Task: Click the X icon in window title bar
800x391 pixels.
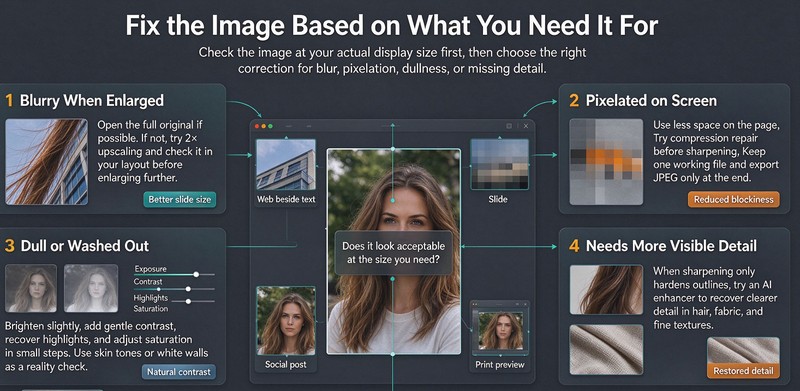Action: click(526, 126)
